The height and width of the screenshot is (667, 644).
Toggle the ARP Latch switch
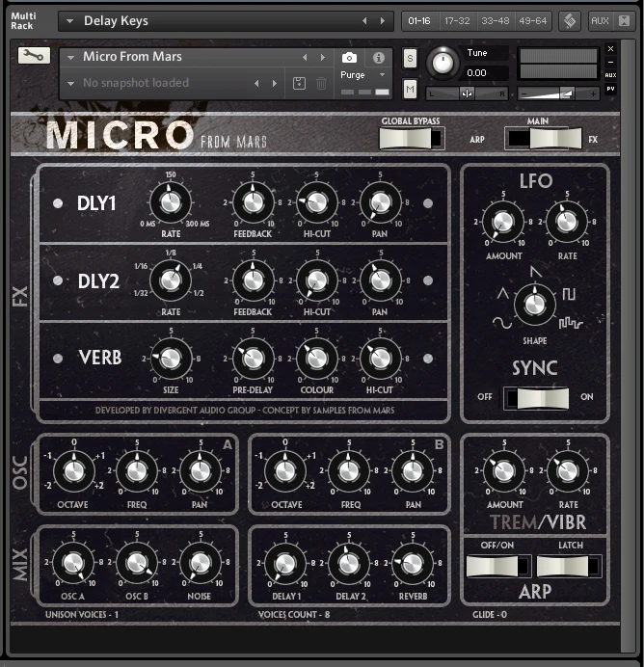click(569, 566)
